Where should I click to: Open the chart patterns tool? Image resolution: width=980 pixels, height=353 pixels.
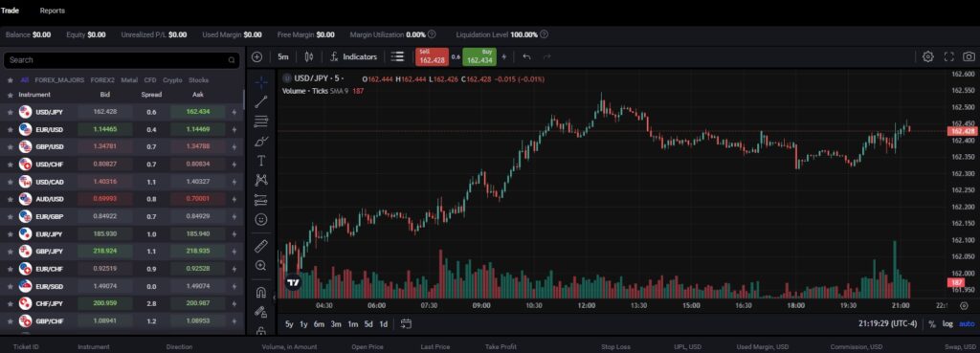261,180
